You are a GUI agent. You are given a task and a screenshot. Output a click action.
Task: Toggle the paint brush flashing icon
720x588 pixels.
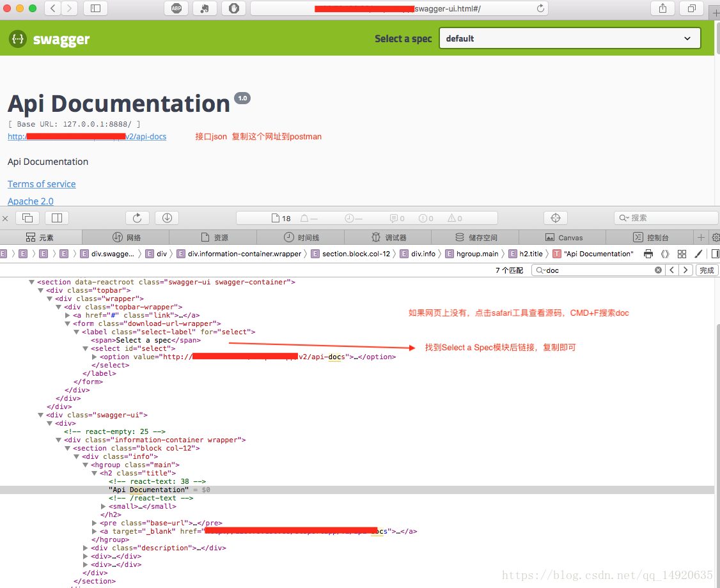[698, 254]
